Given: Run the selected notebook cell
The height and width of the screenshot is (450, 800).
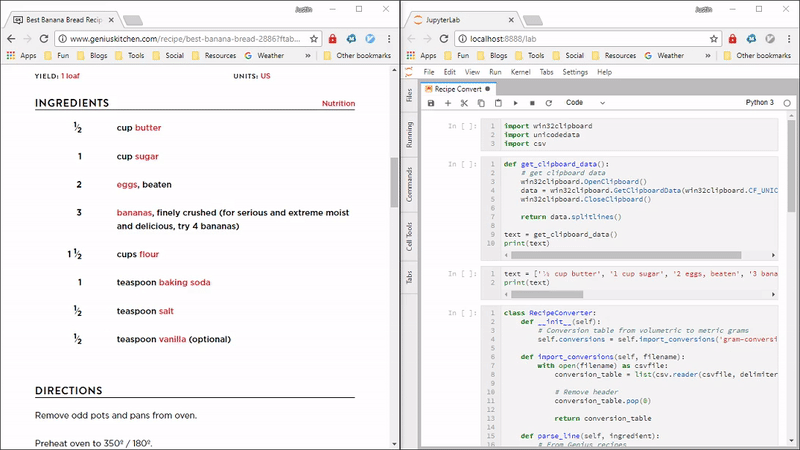Looking at the screenshot, I should (516, 103).
